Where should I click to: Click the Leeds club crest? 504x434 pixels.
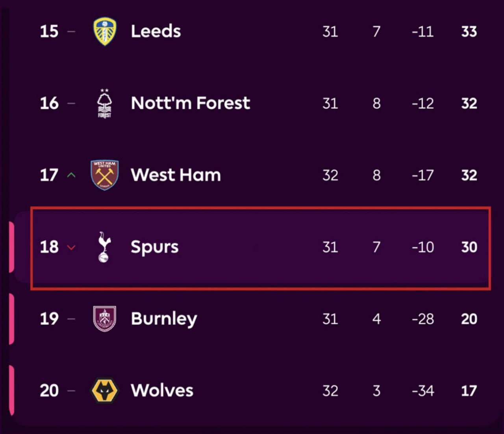tap(105, 31)
